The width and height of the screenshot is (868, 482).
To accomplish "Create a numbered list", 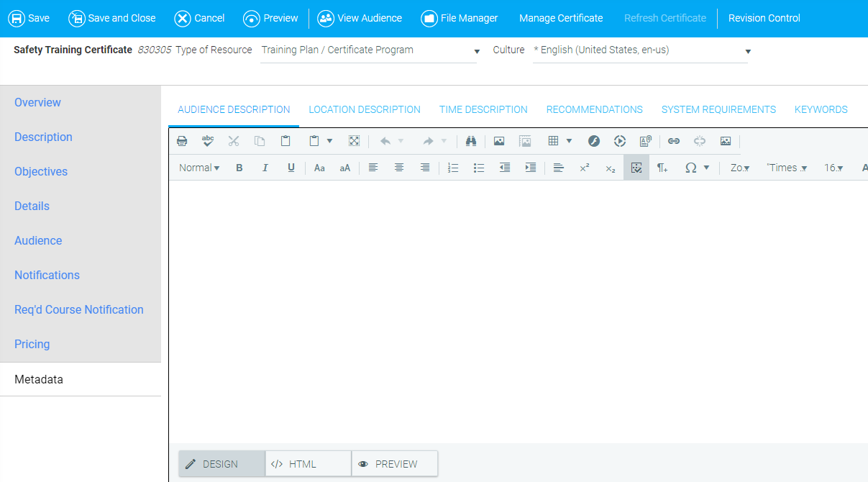I will tap(453, 168).
